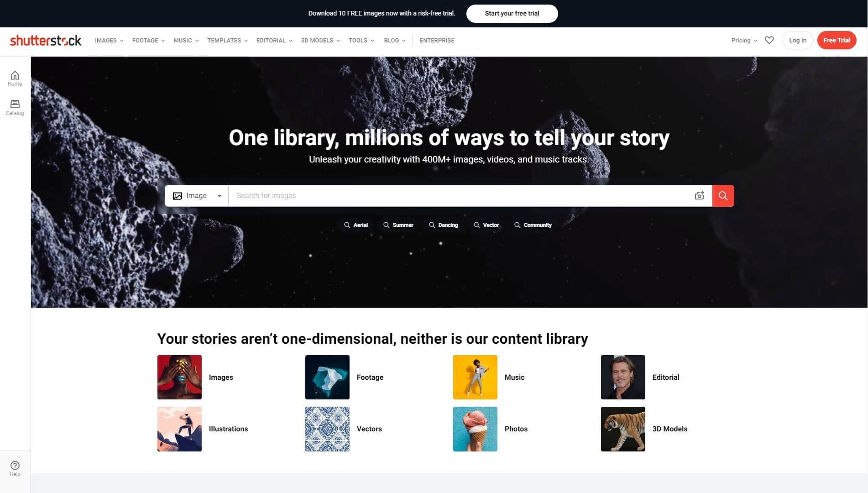Expand the Image search type dropdown
868x493 pixels.
tap(197, 195)
